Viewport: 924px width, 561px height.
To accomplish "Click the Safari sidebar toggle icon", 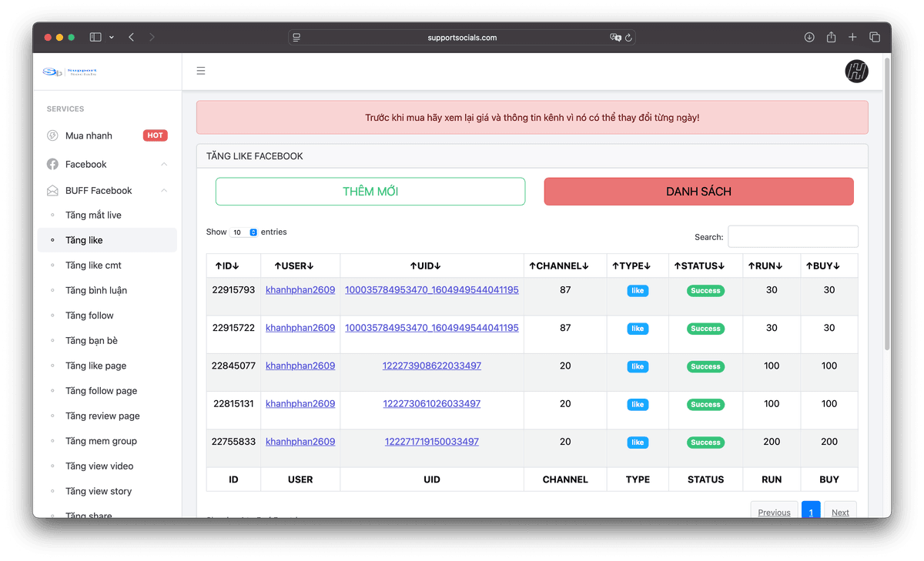I will tap(95, 37).
